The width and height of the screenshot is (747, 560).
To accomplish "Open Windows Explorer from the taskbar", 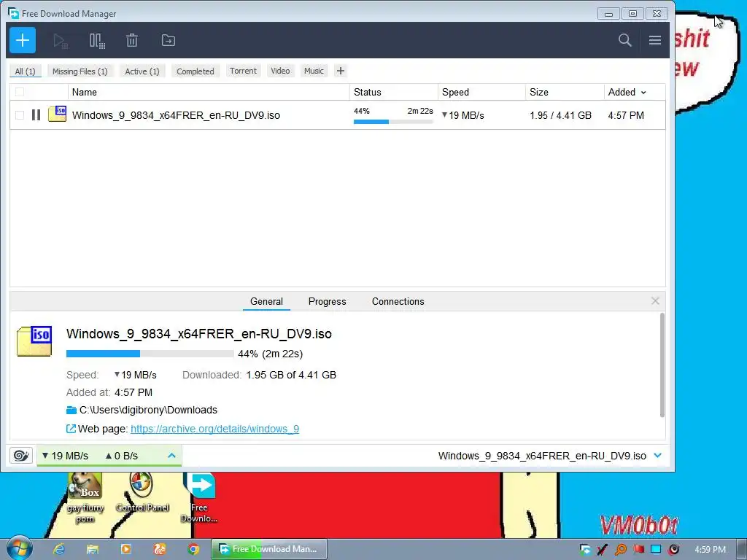I will [x=93, y=549].
